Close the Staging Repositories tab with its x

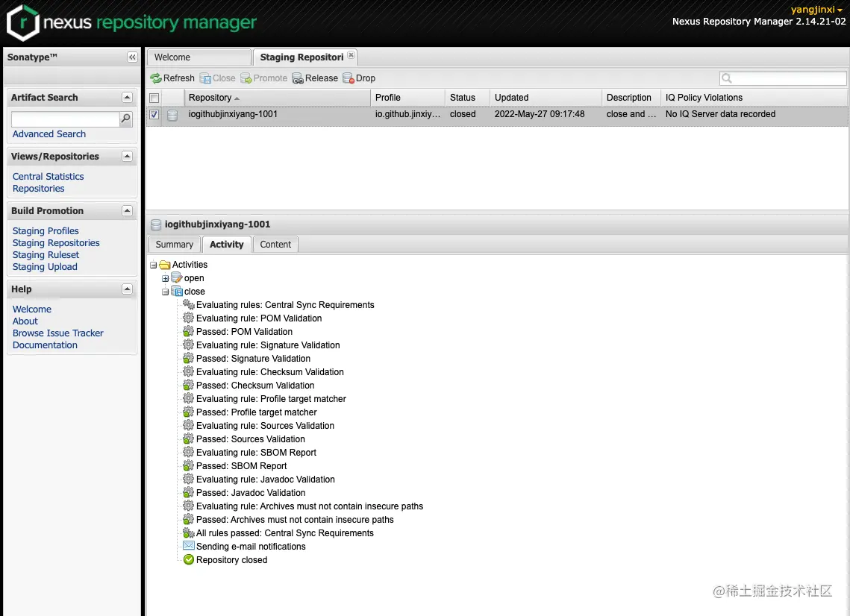[x=351, y=55]
